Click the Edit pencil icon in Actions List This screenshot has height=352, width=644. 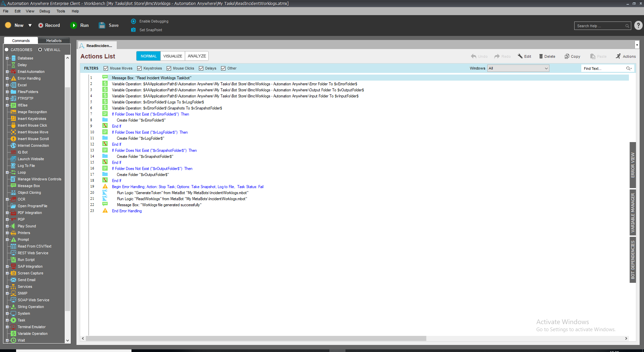click(520, 56)
